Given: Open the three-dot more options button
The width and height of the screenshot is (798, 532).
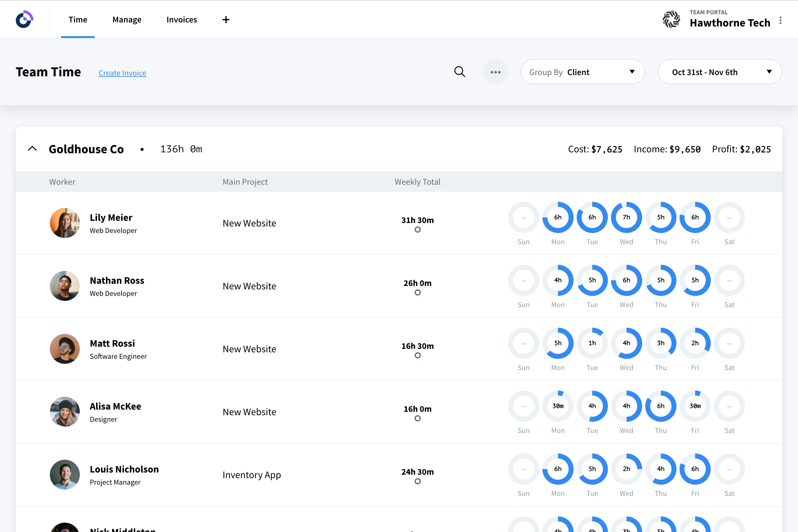Looking at the screenshot, I should point(495,72).
